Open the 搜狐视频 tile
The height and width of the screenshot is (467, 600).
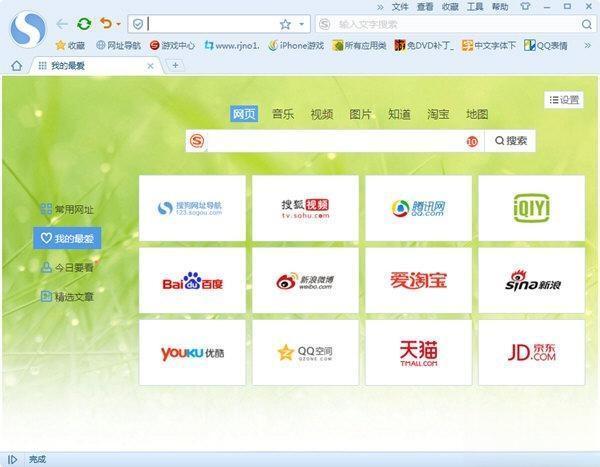pyautogui.click(x=305, y=208)
